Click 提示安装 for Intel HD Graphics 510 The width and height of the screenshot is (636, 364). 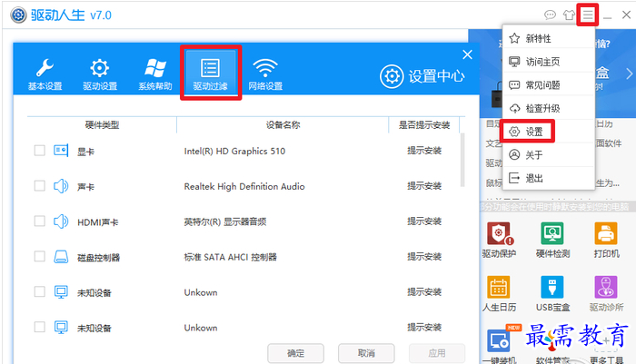click(x=424, y=151)
